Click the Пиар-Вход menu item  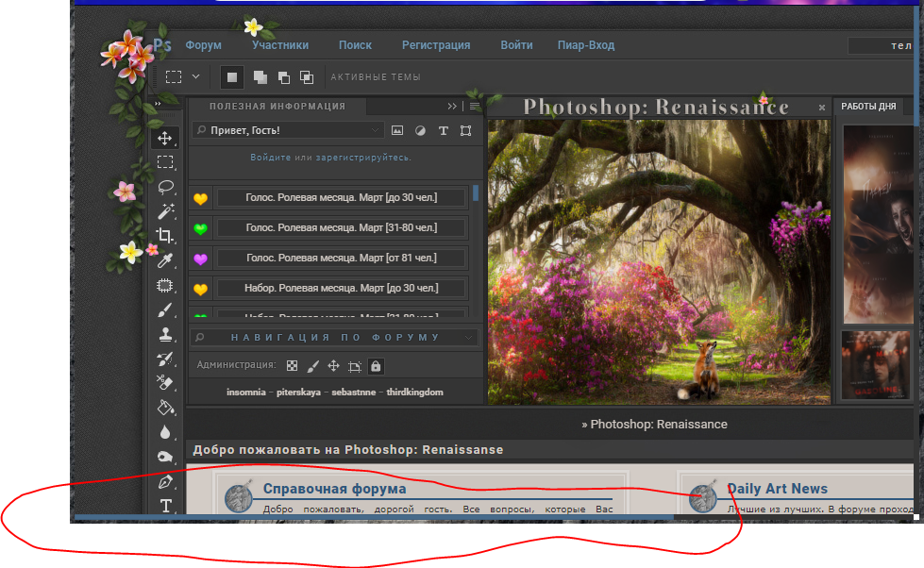586,44
